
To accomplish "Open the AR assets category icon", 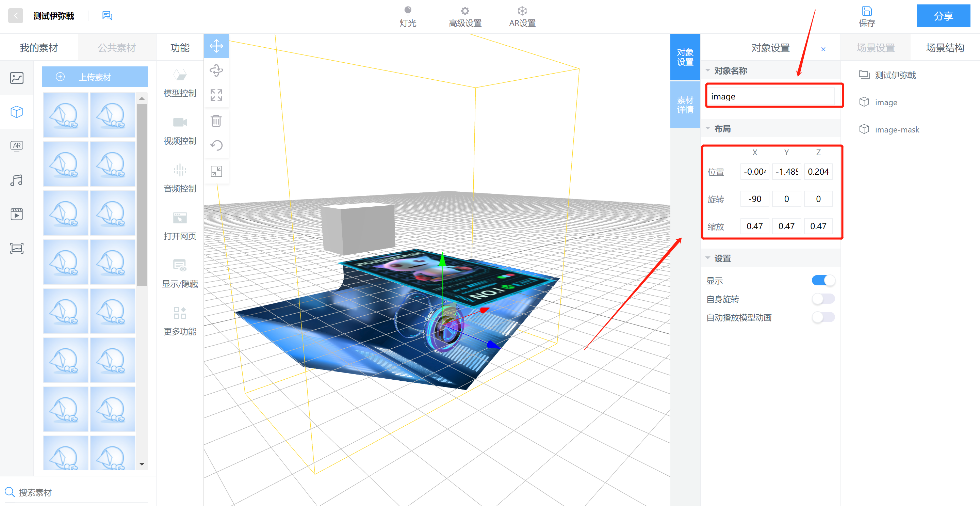I will (17, 146).
